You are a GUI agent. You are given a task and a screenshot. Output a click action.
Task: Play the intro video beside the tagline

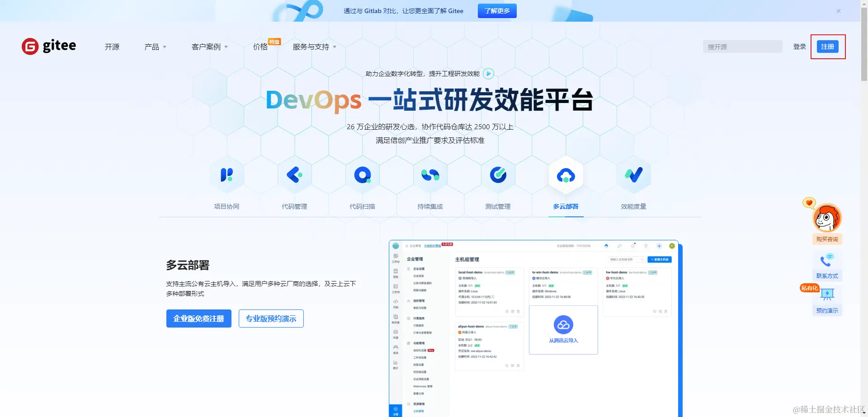pos(488,73)
